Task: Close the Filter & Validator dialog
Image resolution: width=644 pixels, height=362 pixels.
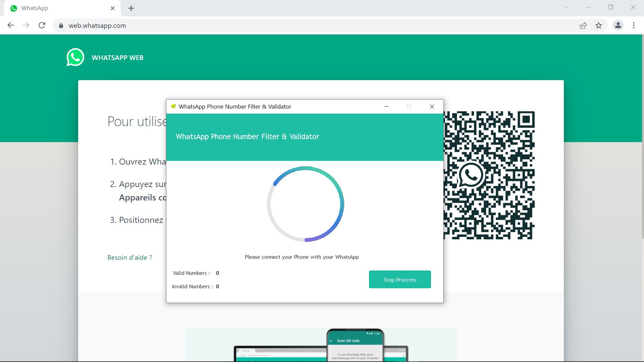Action: coord(432,107)
